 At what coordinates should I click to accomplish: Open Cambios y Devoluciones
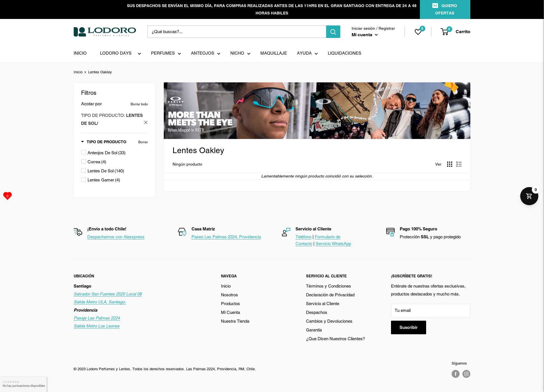click(329, 321)
